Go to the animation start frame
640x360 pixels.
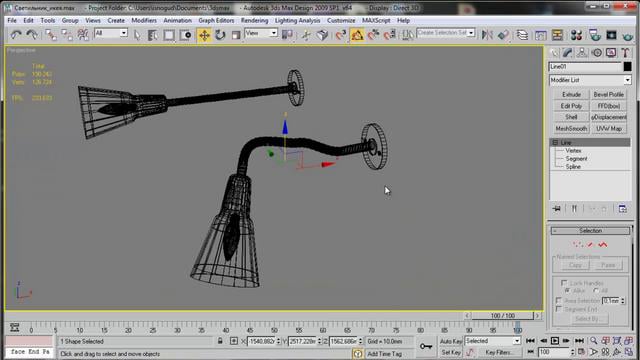[x=530, y=341]
